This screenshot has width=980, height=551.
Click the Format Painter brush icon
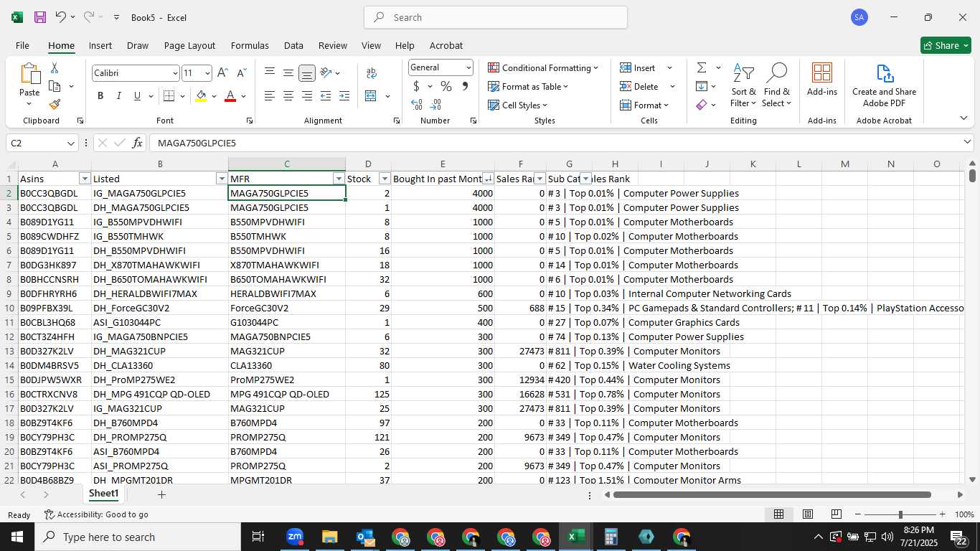tap(55, 105)
